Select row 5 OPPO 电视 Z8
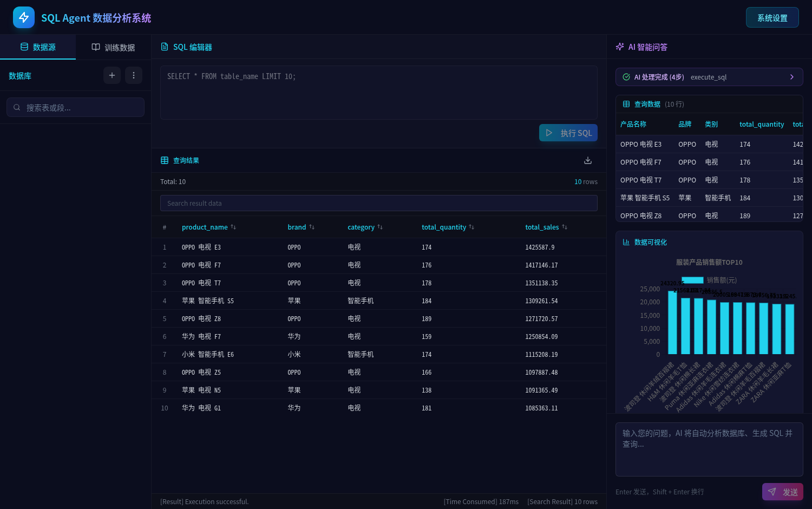Viewport: 812px width, 509px height. pos(379,318)
